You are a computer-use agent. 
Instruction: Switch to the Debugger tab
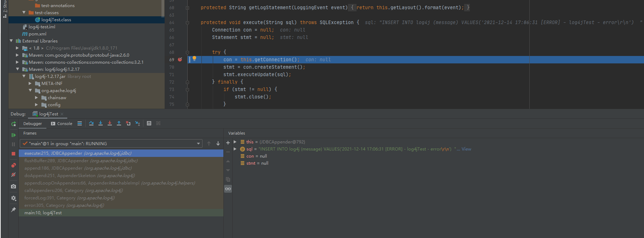tap(33, 124)
